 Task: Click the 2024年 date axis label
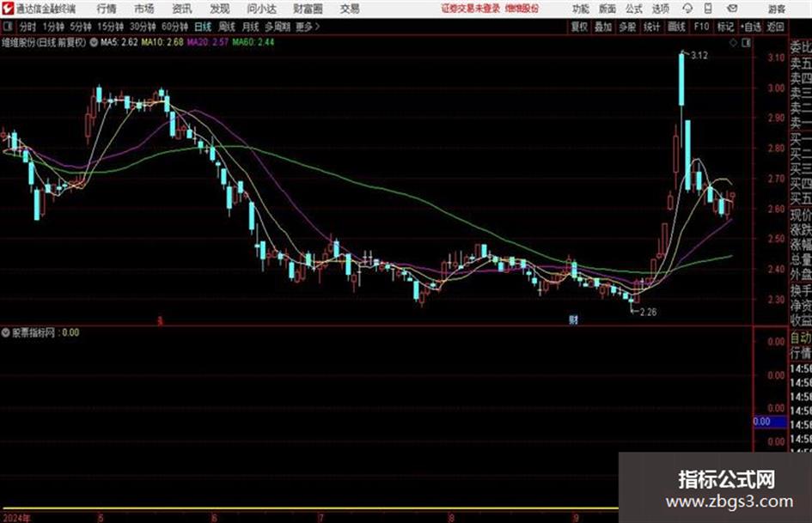16,518
